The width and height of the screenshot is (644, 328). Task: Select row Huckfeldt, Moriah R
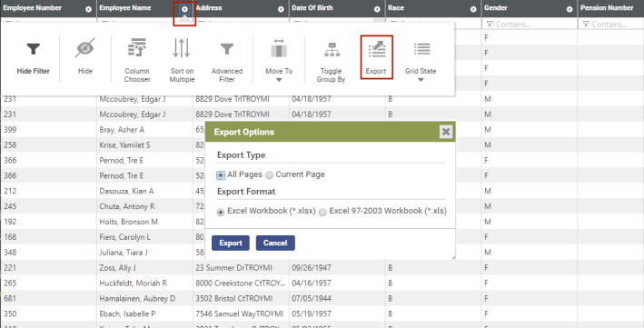point(134,283)
